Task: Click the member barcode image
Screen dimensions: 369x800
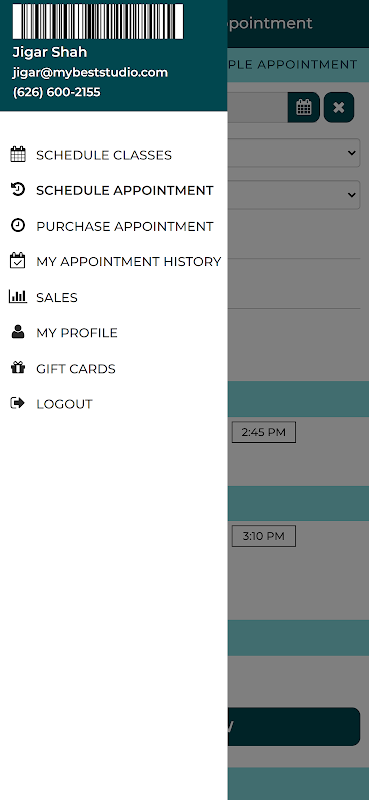Action: click(98, 21)
